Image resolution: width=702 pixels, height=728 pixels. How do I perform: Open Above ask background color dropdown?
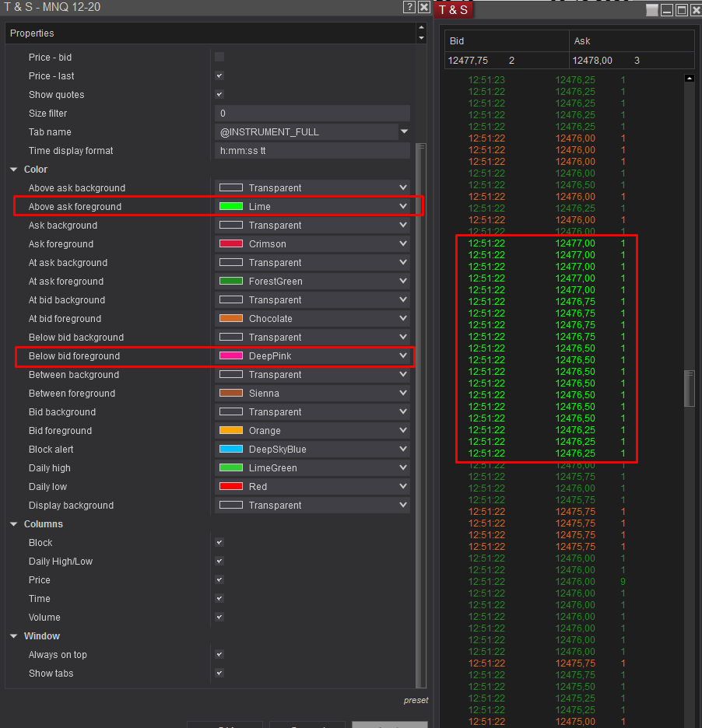312,187
